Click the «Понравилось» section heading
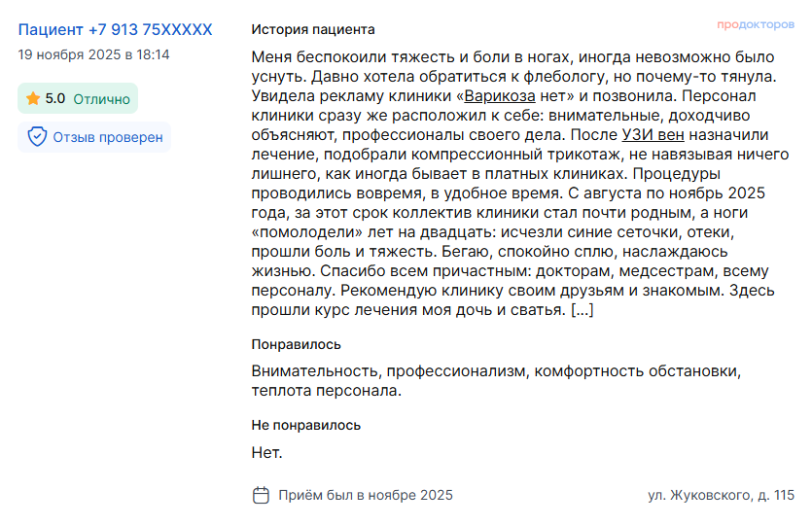 click(296, 344)
